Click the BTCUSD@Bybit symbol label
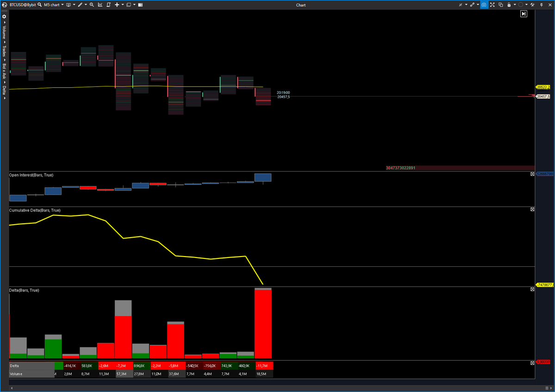 [x=23, y=5]
